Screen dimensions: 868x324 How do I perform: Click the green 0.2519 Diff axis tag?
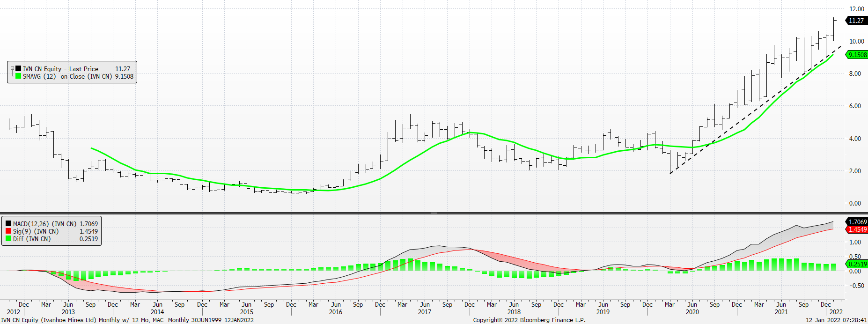coord(857,264)
